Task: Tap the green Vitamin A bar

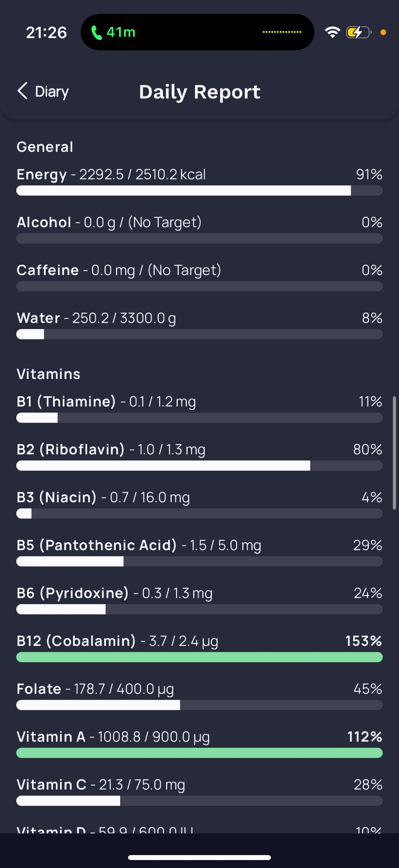Action: pos(199,753)
